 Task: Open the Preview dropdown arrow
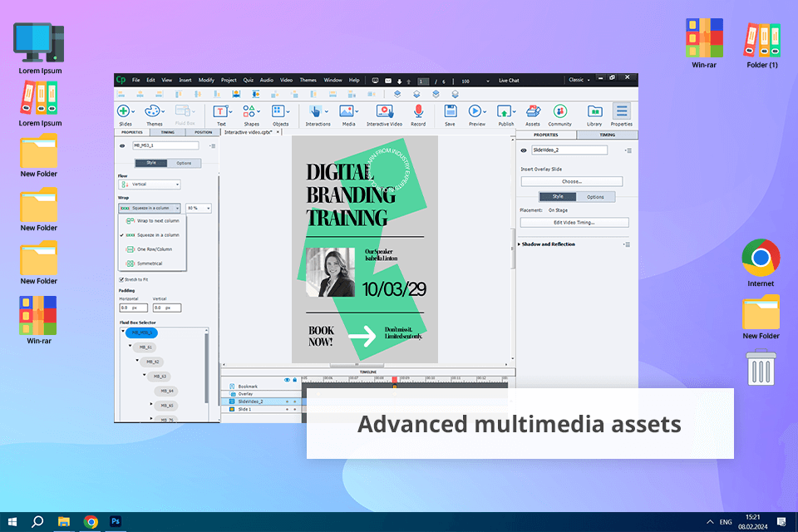485,111
